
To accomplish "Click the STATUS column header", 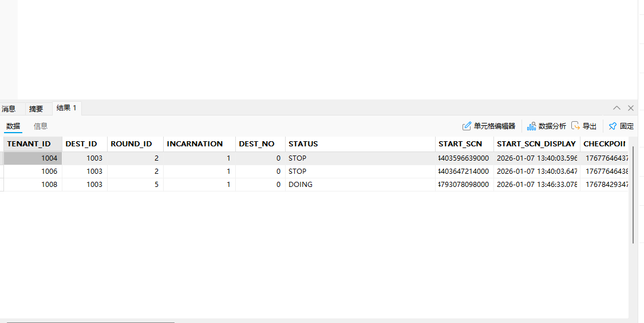I will click(x=303, y=144).
